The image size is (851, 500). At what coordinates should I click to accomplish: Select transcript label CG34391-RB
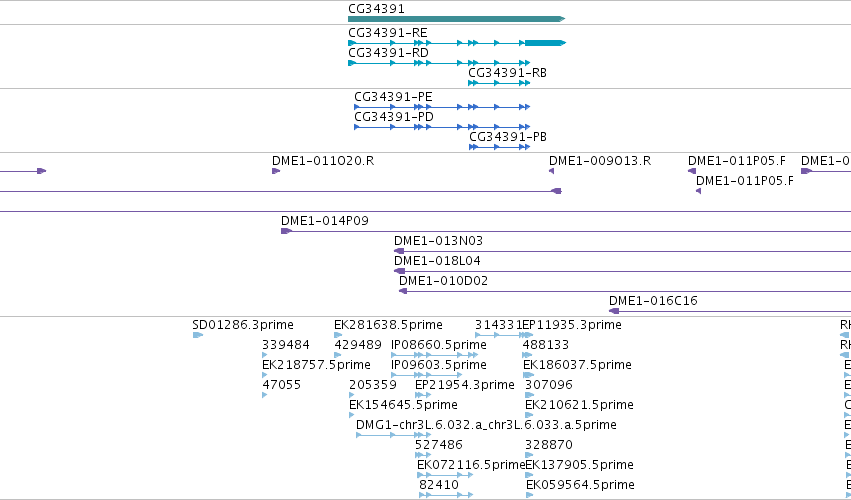[507, 73]
